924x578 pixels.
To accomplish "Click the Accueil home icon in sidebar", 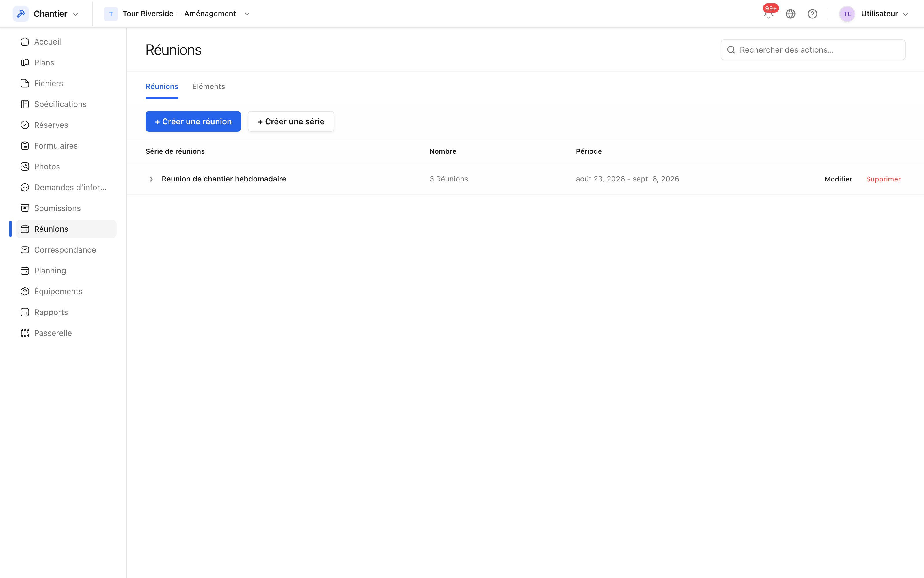I will (x=25, y=42).
